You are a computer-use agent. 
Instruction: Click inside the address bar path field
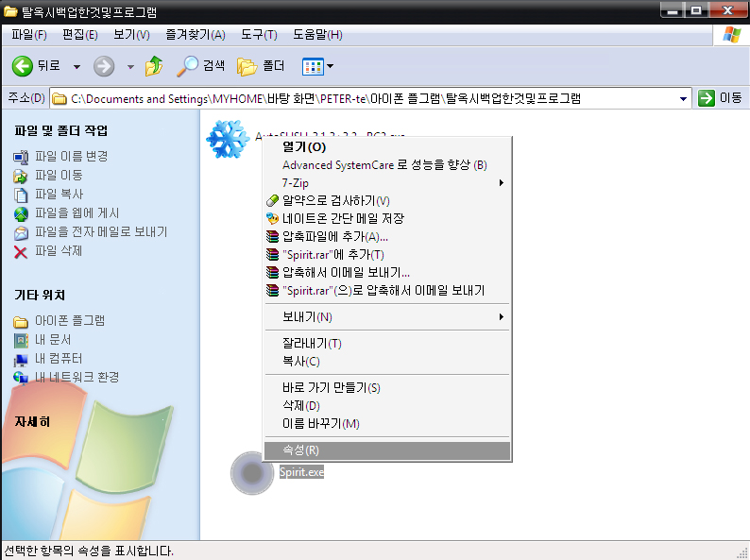click(368, 98)
